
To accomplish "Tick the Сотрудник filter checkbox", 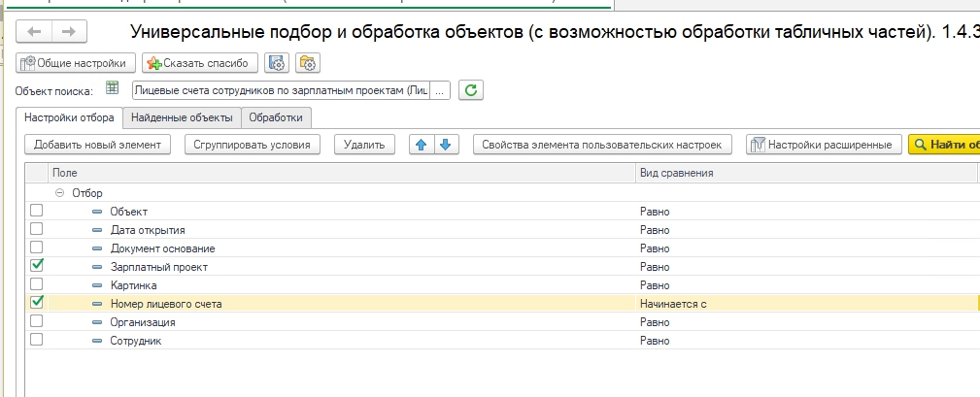I will pos(37,340).
